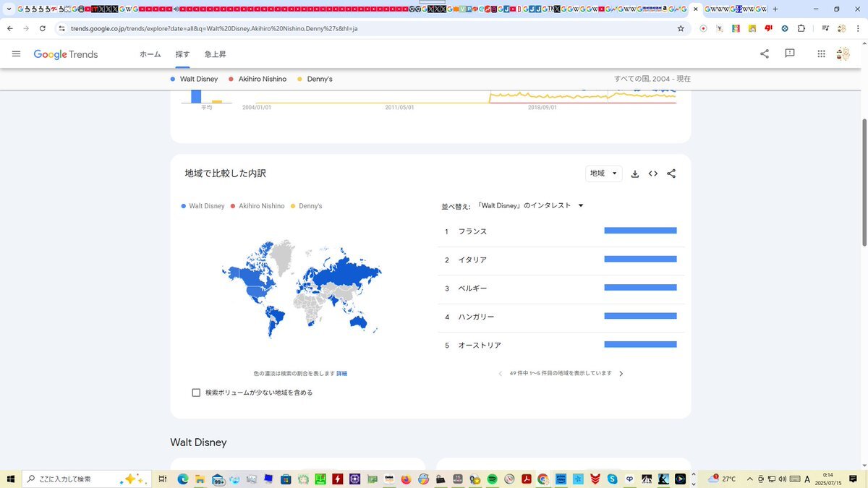The height and width of the screenshot is (488, 868).
Task: Open Task View on the taskbar
Action: pyautogui.click(x=163, y=479)
